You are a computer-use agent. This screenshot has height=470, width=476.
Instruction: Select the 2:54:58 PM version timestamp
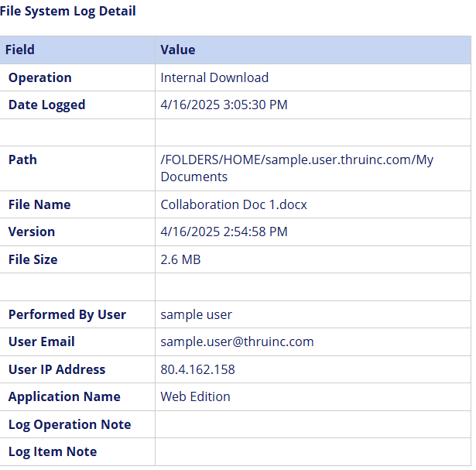pos(224,232)
